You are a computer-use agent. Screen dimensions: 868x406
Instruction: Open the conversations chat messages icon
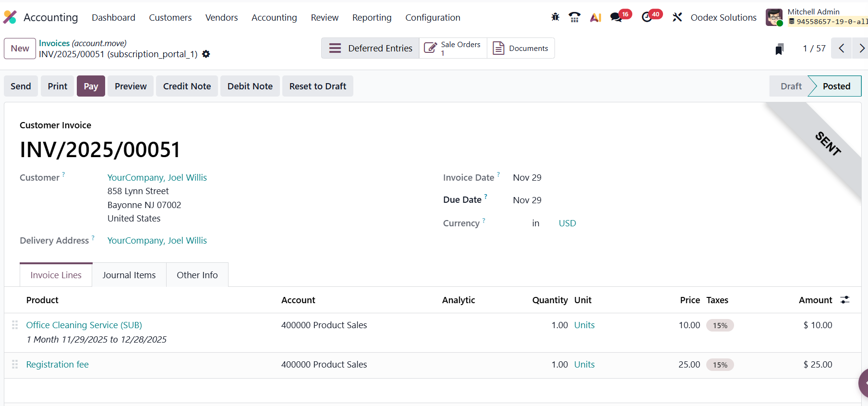[616, 17]
